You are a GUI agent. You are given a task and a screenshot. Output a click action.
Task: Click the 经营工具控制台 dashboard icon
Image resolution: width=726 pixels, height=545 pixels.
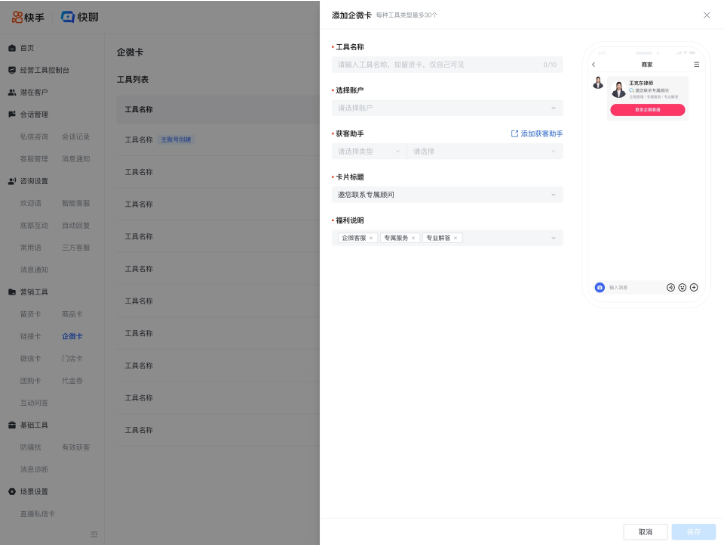tap(12, 70)
